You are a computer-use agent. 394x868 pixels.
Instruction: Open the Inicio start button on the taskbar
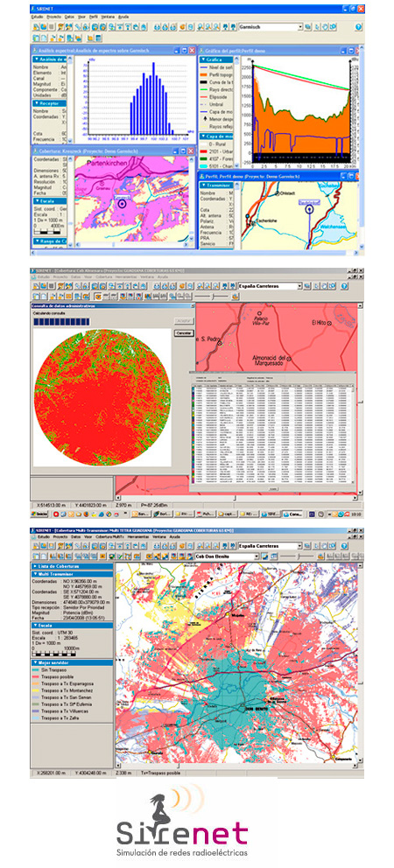click(x=39, y=514)
